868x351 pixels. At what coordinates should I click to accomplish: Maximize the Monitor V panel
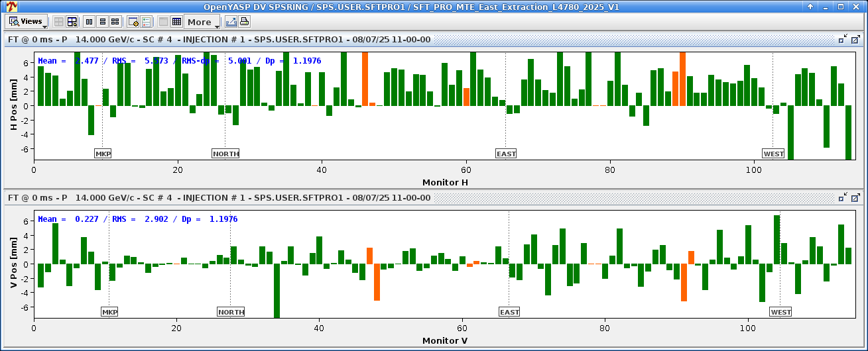[855, 198]
